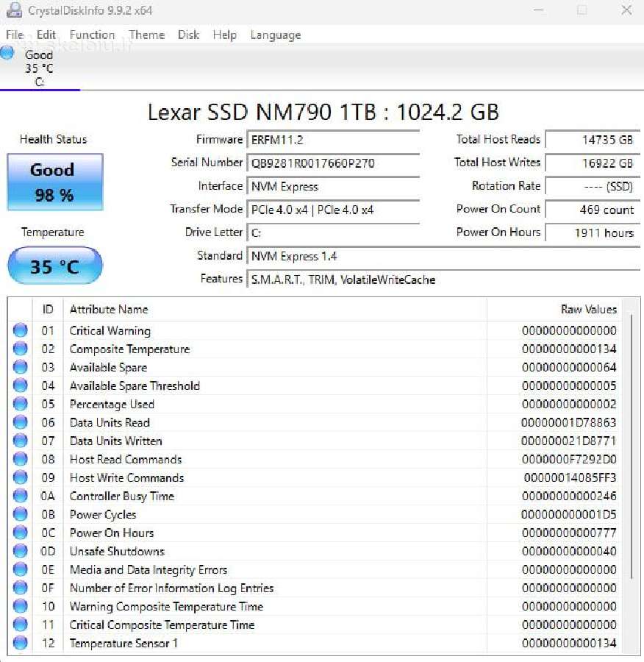644x662 pixels.
Task: Click status icon of Critical Composite Temperature Time
Action: 21,624
